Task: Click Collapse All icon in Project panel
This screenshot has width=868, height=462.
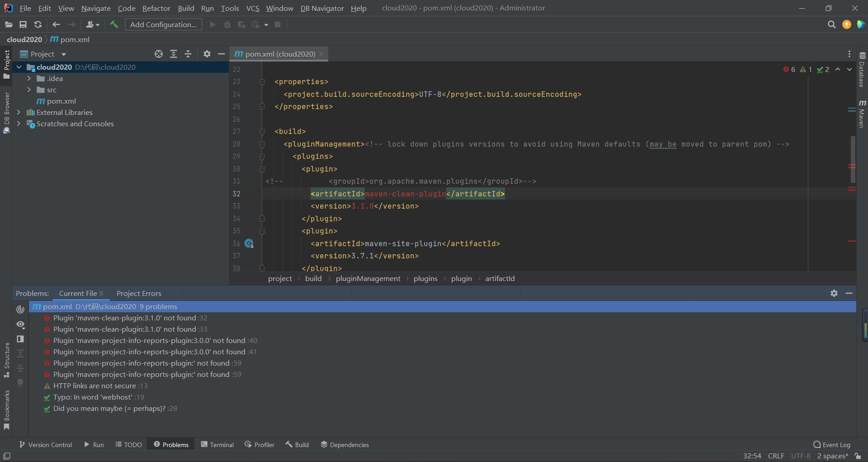Action: click(188, 54)
